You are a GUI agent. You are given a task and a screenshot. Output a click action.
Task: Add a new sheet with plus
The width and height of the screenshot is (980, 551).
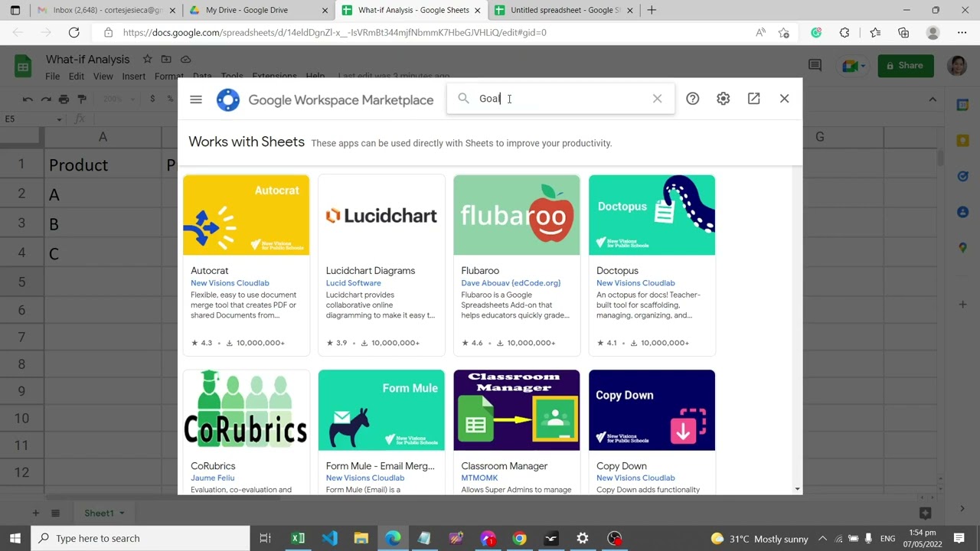pos(35,513)
